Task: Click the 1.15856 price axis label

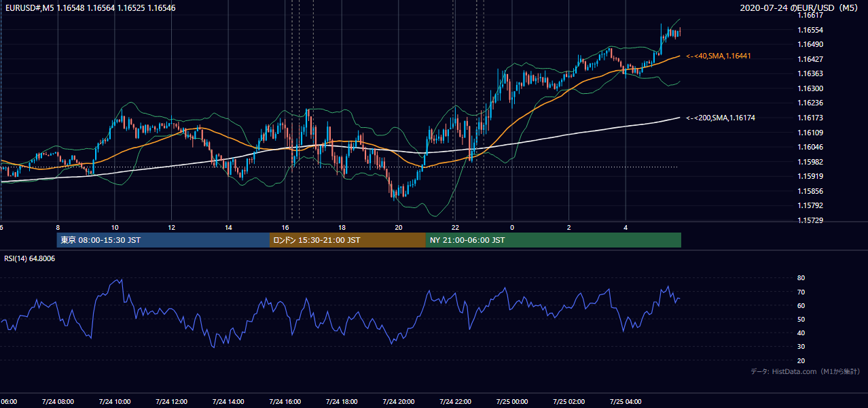Action: (810, 191)
